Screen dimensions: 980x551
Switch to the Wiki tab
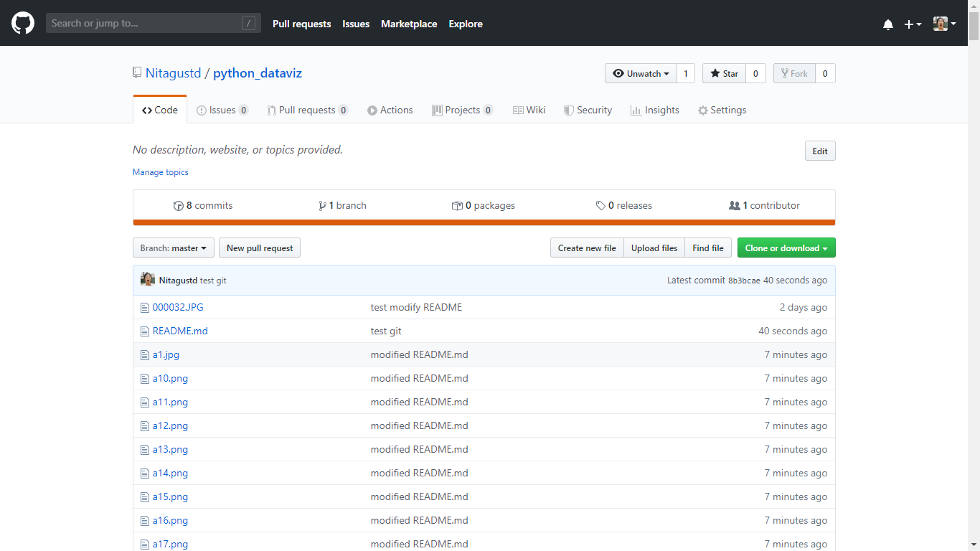(x=529, y=110)
